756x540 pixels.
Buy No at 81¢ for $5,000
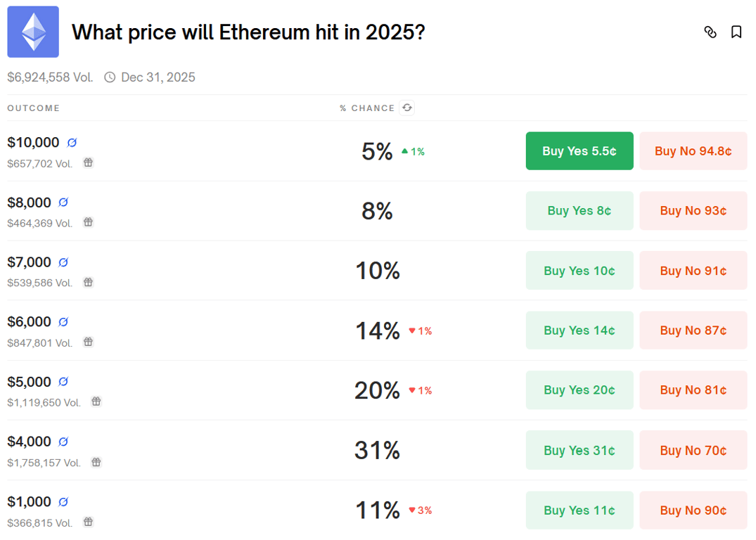tap(693, 390)
